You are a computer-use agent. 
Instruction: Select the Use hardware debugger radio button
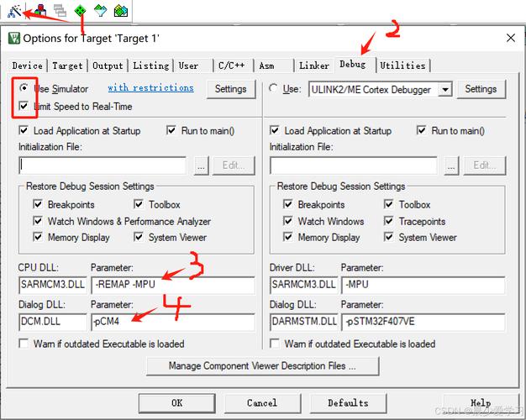coord(274,88)
